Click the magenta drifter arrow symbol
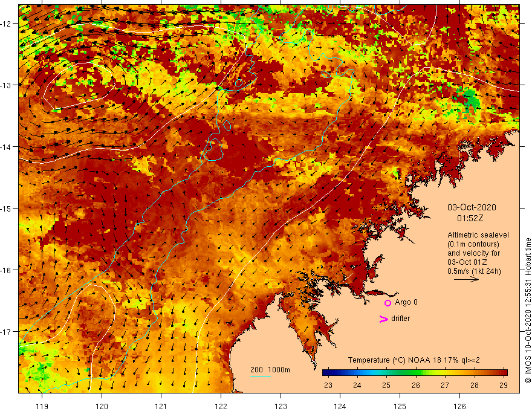 [x=383, y=319]
